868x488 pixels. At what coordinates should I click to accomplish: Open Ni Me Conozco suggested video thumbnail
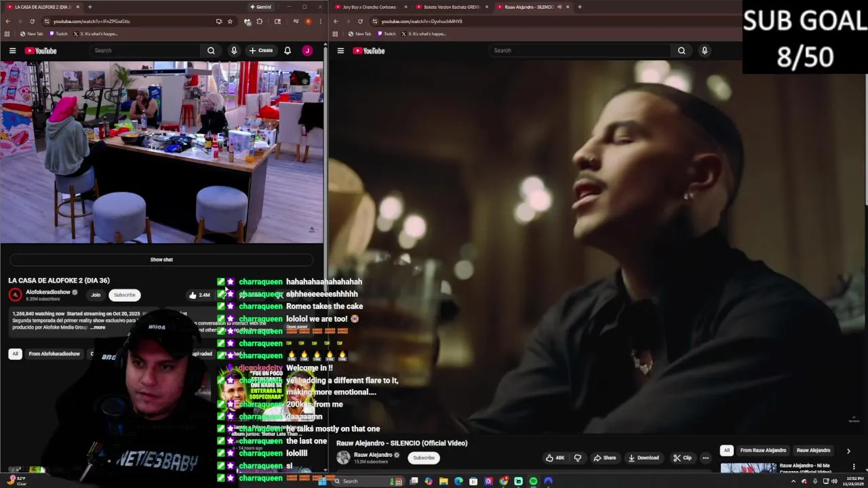pos(748,469)
